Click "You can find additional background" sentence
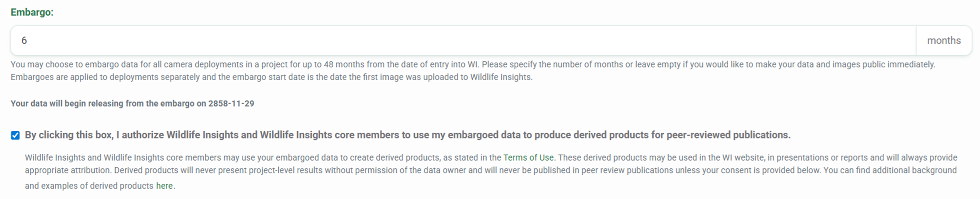The height and width of the screenshot is (199, 980). (x=891, y=171)
